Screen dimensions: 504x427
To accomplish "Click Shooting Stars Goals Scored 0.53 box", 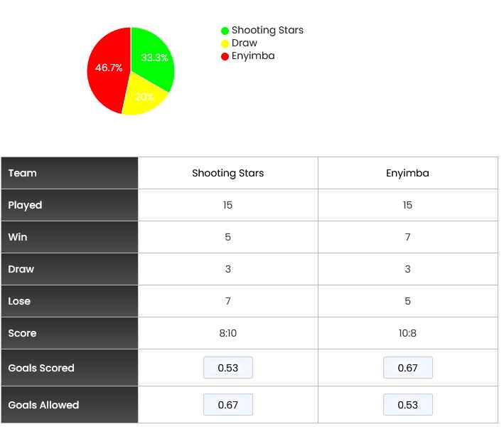I will [228, 367].
